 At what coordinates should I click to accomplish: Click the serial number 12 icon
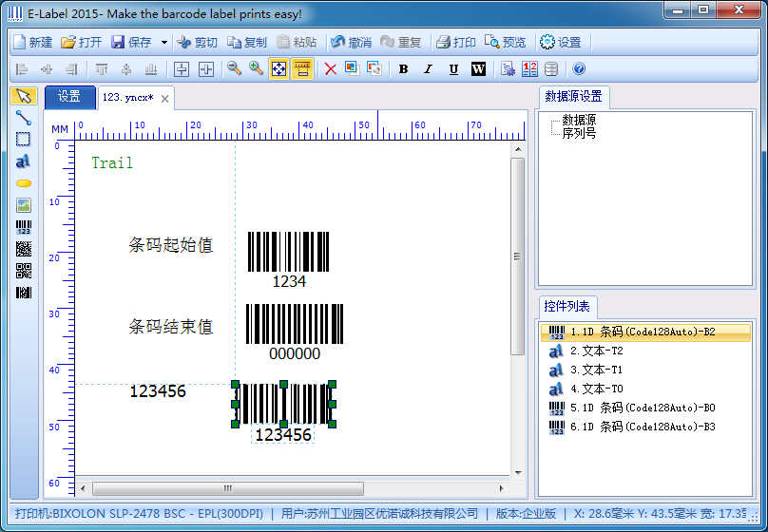[x=529, y=69]
